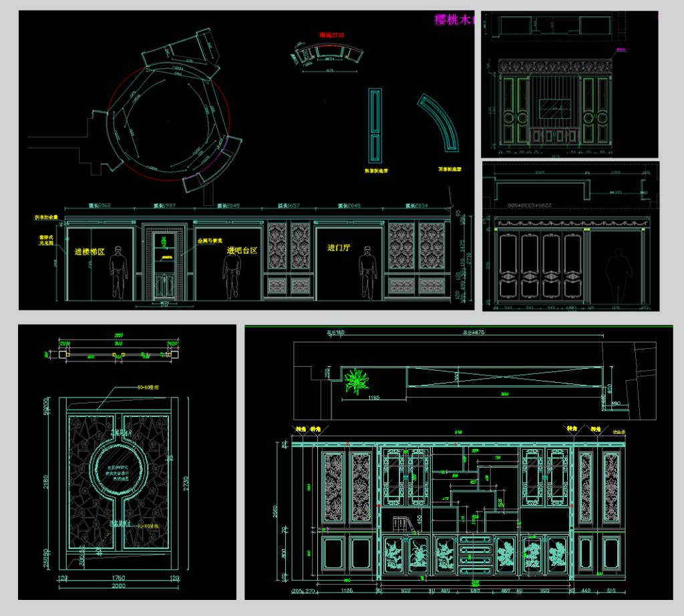
Task: Click the magenta 樱桃木 title text
Action: [x=454, y=19]
